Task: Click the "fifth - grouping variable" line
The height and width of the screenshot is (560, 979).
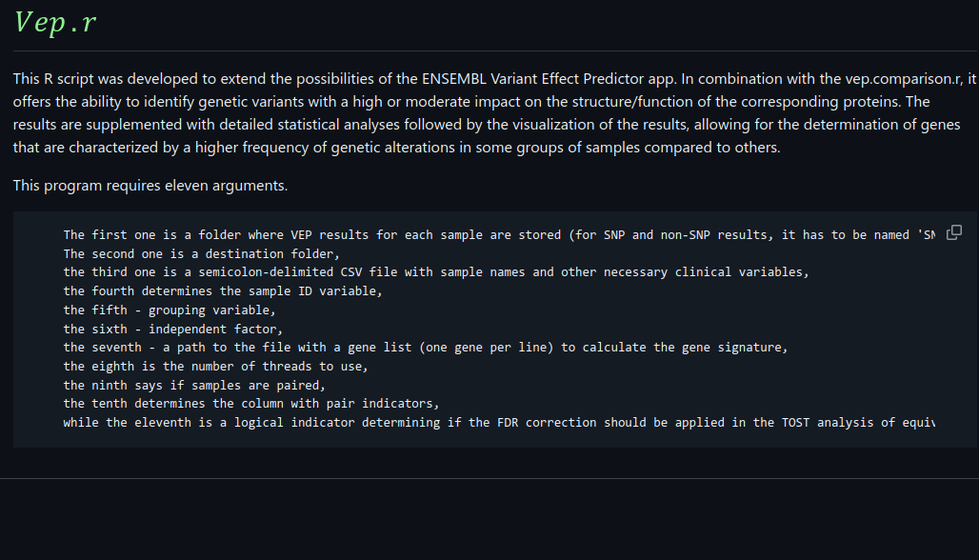Action: click(170, 310)
